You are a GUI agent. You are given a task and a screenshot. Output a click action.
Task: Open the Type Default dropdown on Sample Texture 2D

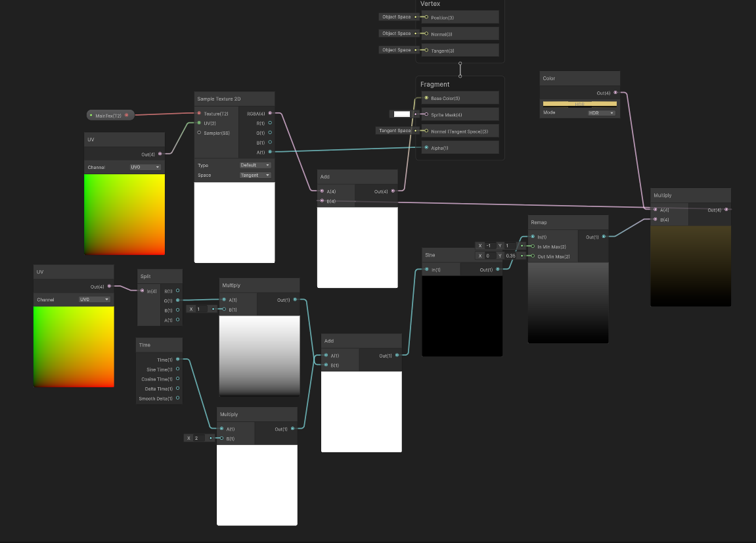(x=256, y=165)
